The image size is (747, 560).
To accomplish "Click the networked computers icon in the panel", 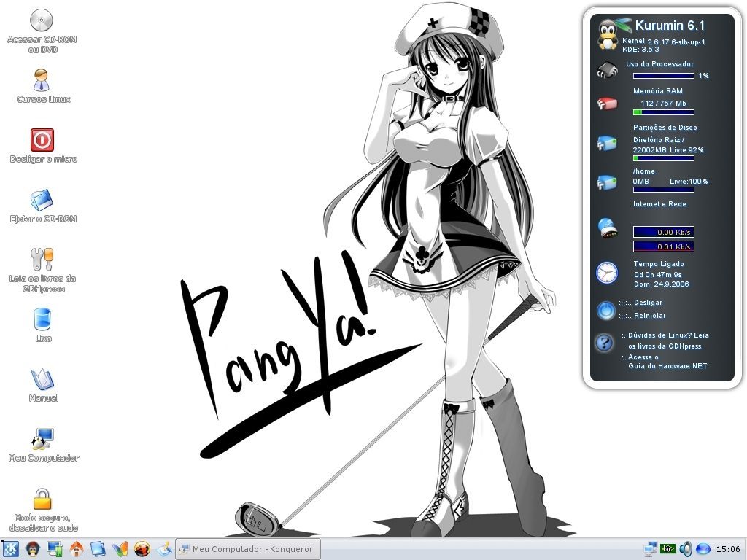I will [x=54, y=549].
